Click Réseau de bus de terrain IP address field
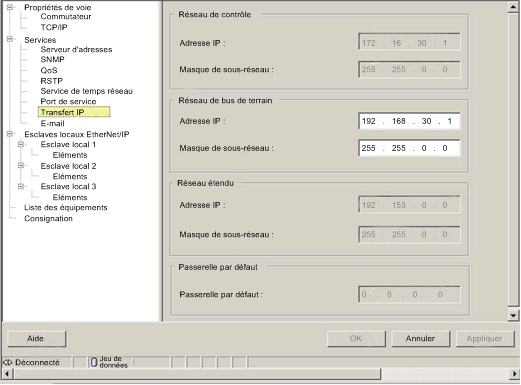The image size is (521, 385). pyautogui.click(x=409, y=121)
